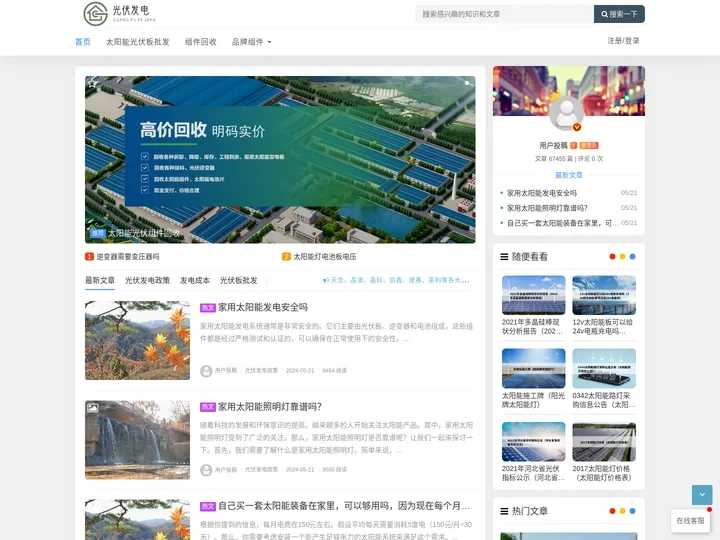Viewport: 720px width, 540px height.
Task: Click the image icon on the waterfall thumbnail
Action: [x=93, y=408]
